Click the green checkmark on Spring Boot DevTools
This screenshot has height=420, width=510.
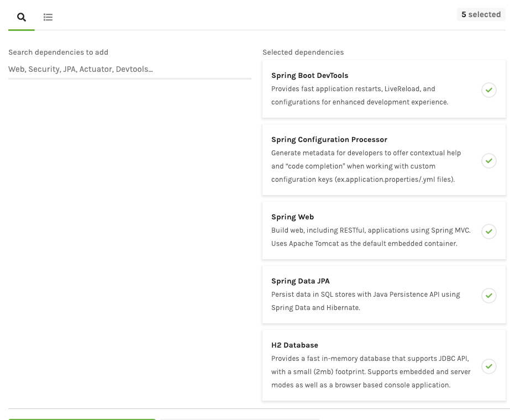point(488,90)
